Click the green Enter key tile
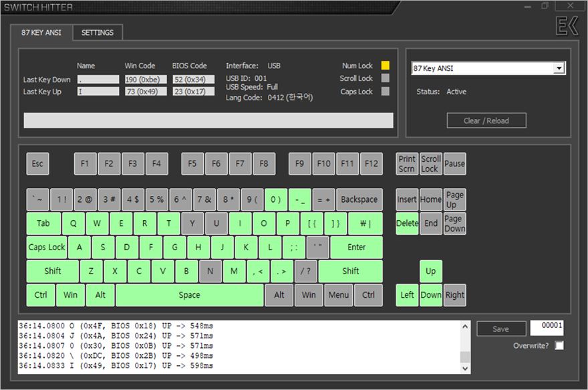 [357, 247]
